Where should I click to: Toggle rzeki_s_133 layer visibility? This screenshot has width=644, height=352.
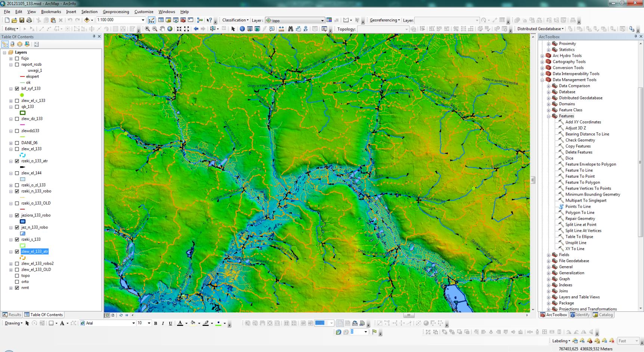(17, 240)
